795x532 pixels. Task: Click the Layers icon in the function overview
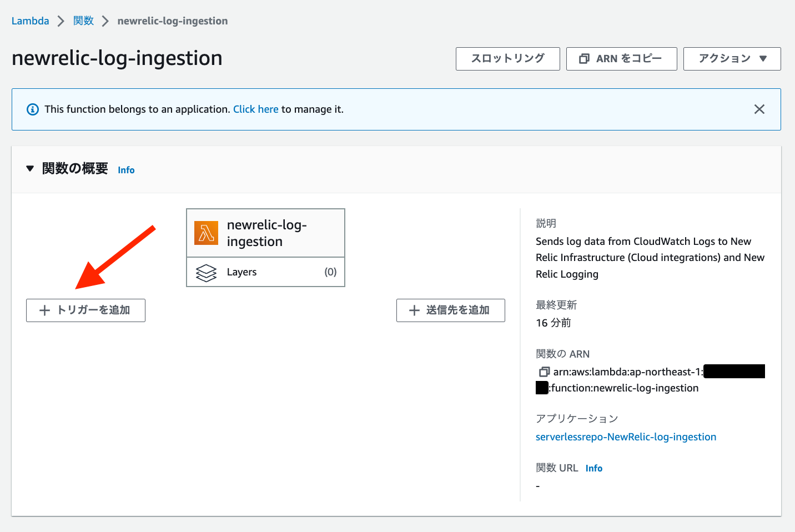pos(206,272)
